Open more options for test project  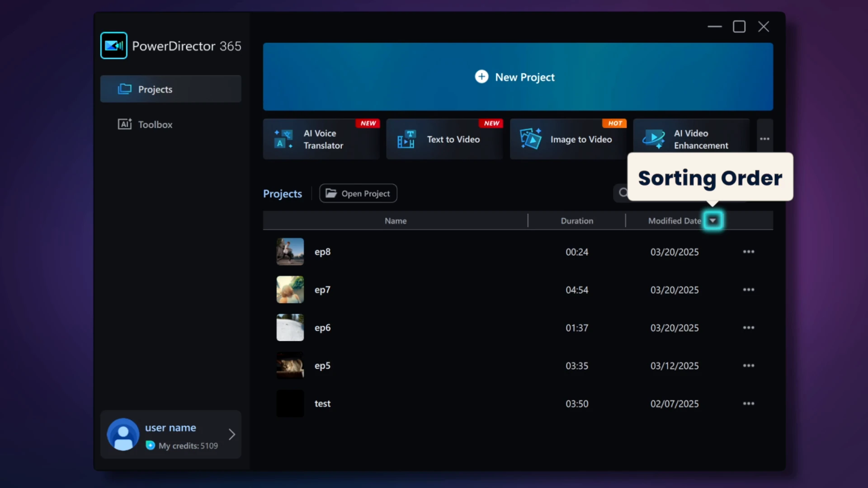tap(749, 404)
